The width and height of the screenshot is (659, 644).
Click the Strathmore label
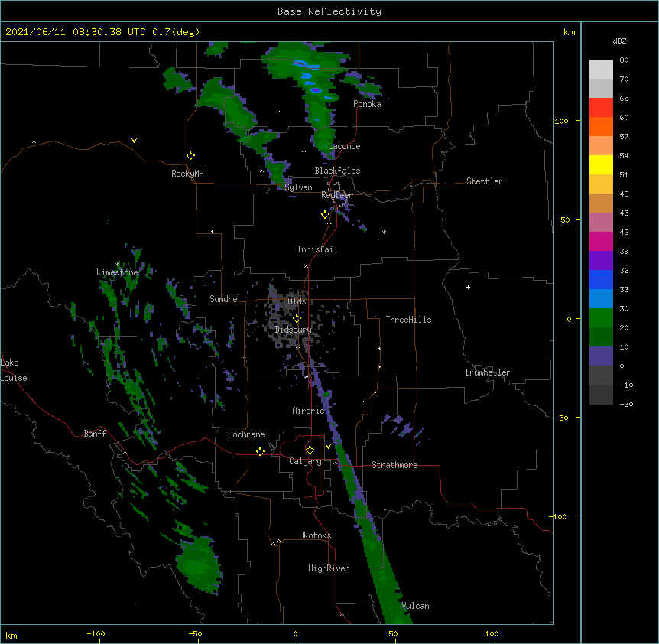pos(394,465)
